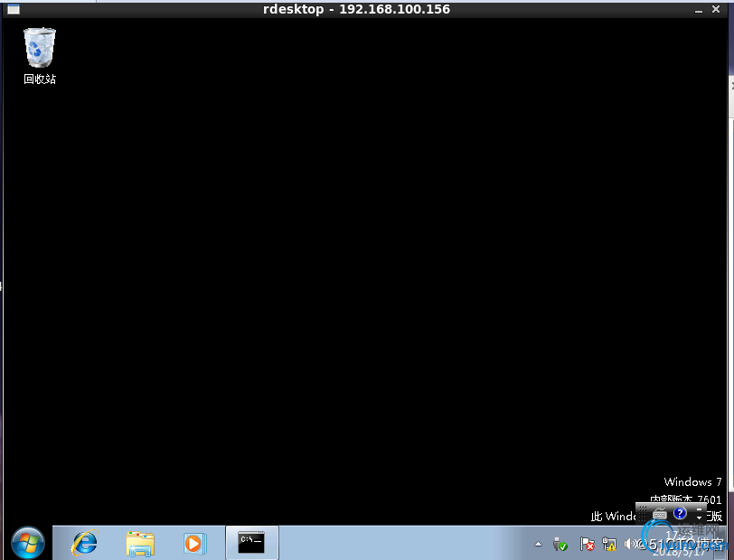Click the Windows 7 desktop watermark text
The height and width of the screenshot is (560, 734).
692,482
